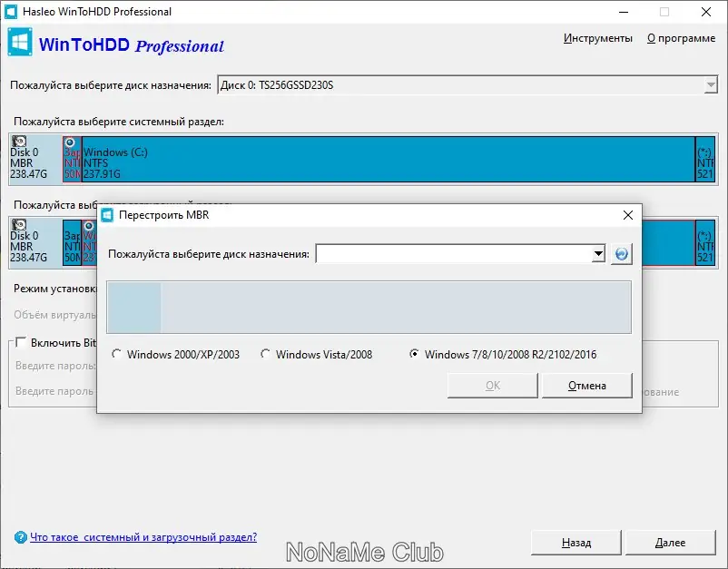This screenshot has width=728, height=569.
Task: Open the link about system and boot partitions
Action: (x=143, y=537)
